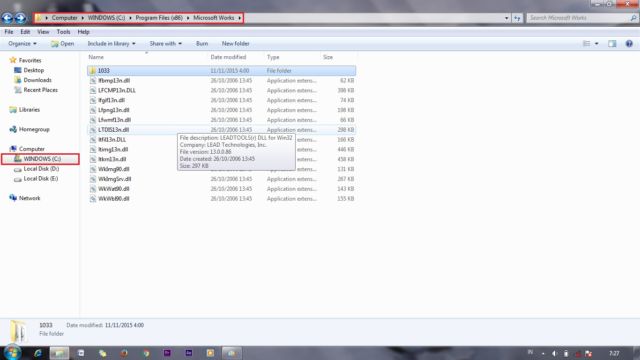Open Favorites star in navigation pane
This screenshot has height=360, width=640.
(13, 60)
